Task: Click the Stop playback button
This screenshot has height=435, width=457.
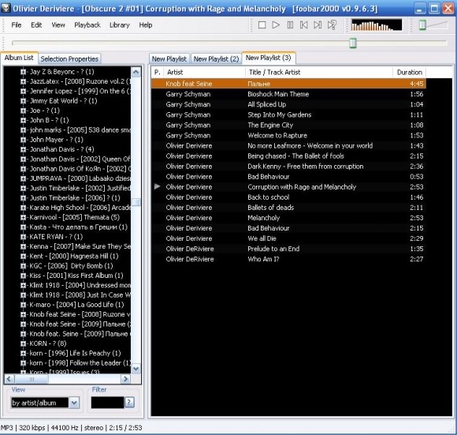Action: tap(262, 25)
